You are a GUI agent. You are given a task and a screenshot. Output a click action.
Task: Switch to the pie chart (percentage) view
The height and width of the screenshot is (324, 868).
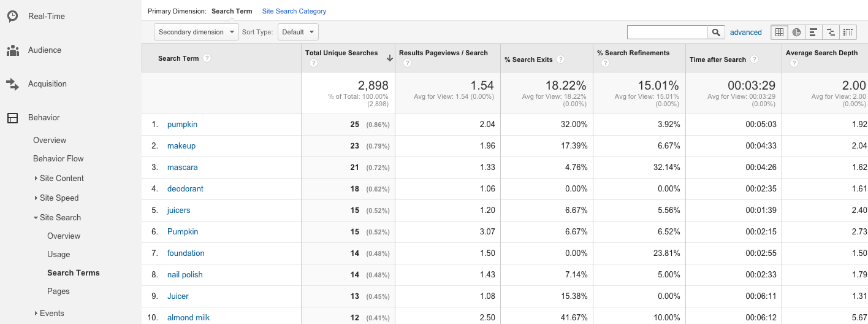coord(796,33)
